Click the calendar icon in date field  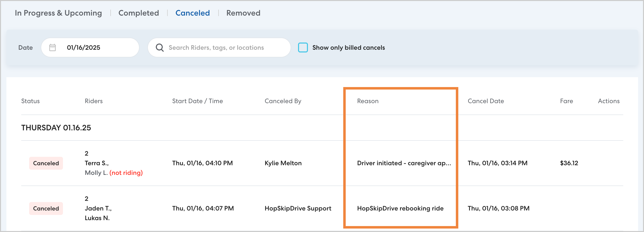(52, 47)
